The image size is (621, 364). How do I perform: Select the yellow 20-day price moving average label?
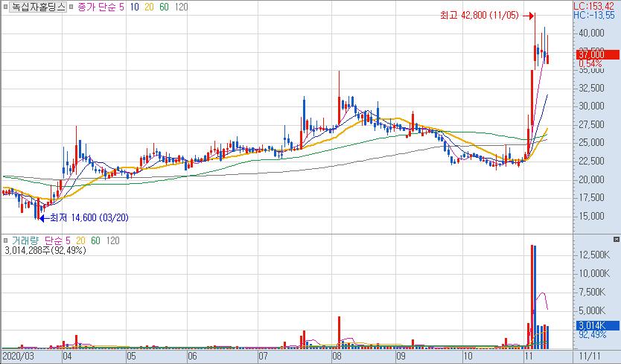click(149, 7)
